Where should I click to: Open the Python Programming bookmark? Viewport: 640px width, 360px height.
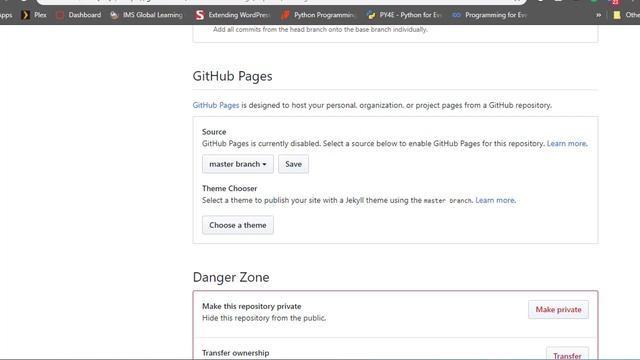point(318,15)
